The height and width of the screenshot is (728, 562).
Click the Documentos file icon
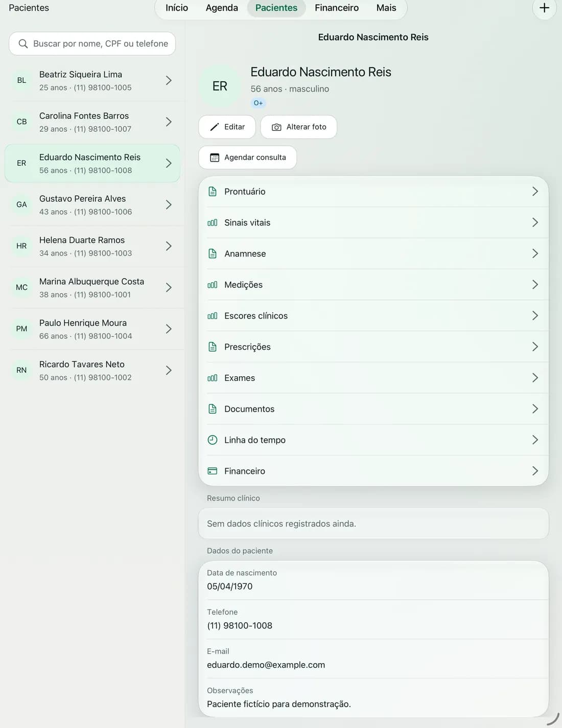[213, 409]
